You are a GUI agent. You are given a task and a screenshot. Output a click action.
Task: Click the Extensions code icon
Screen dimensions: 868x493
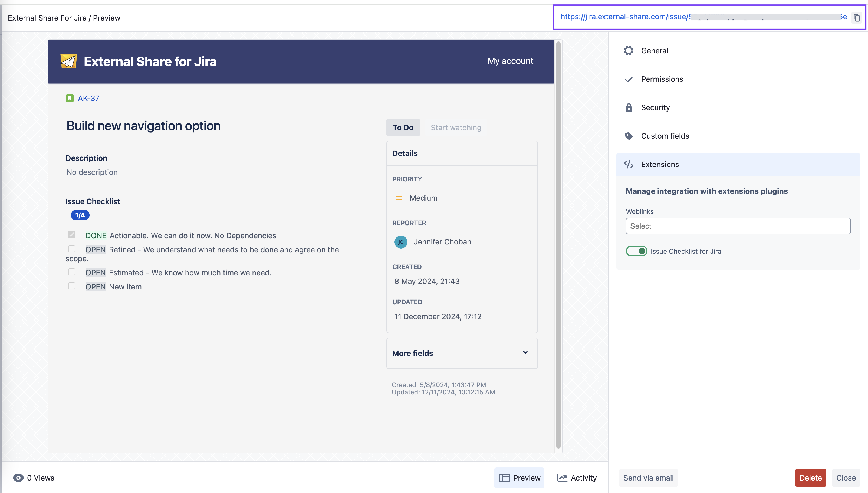point(629,165)
